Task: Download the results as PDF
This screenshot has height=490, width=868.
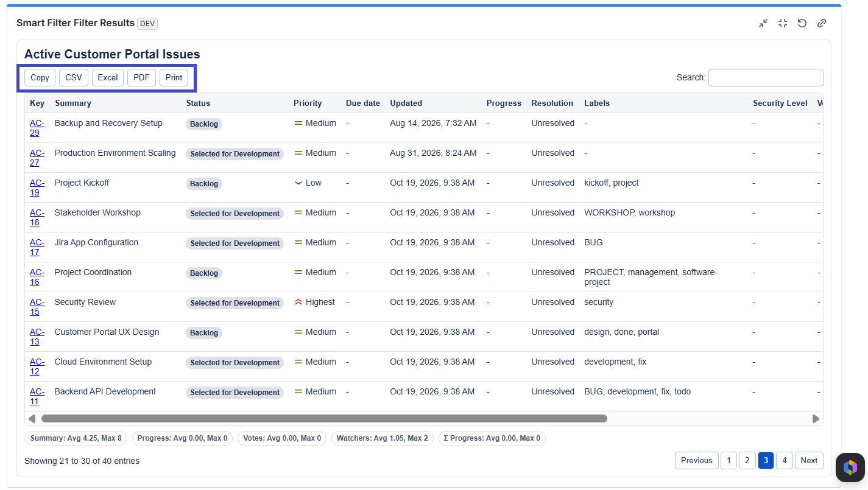Action: pyautogui.click(x=141, y=77)
